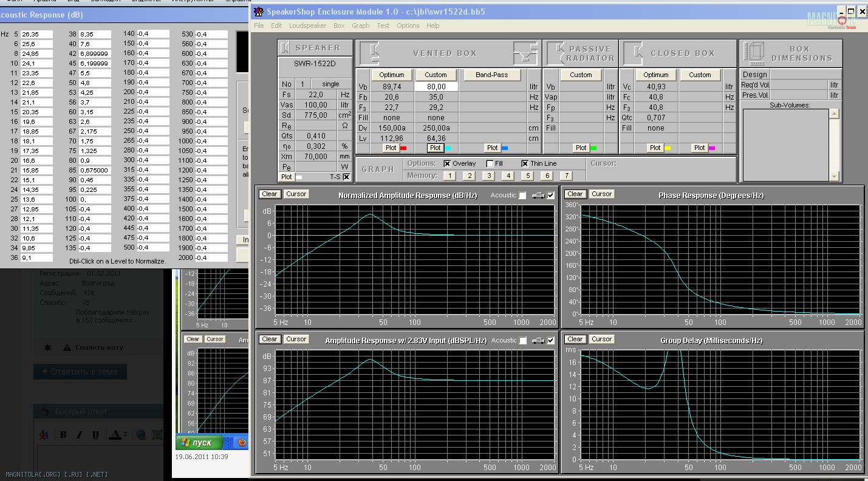Toggle car response checkbox on Normalized Amplitude graph
Image resolution: width=868 pixels, height=481 pixels.
coord(551,195)
